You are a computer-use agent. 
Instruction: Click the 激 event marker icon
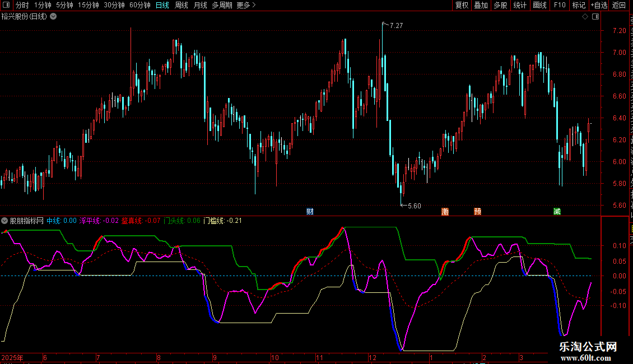point(445,212)
